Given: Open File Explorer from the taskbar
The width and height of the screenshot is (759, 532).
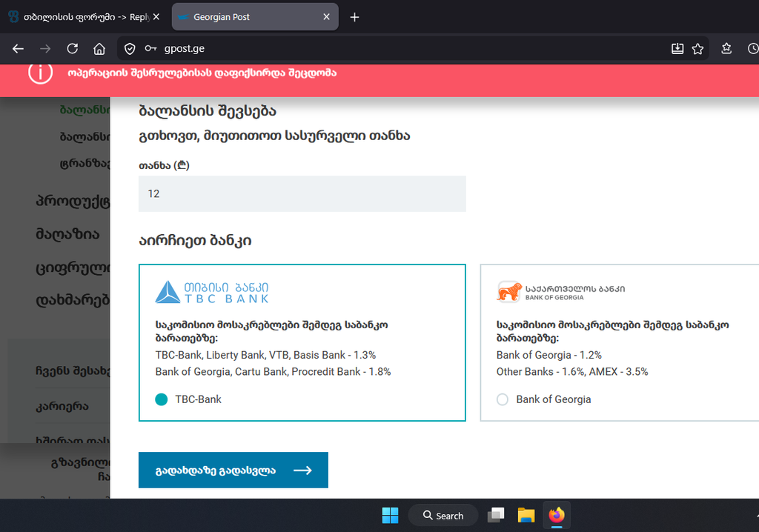Looking at the screenshot, I should click(526, 516).
